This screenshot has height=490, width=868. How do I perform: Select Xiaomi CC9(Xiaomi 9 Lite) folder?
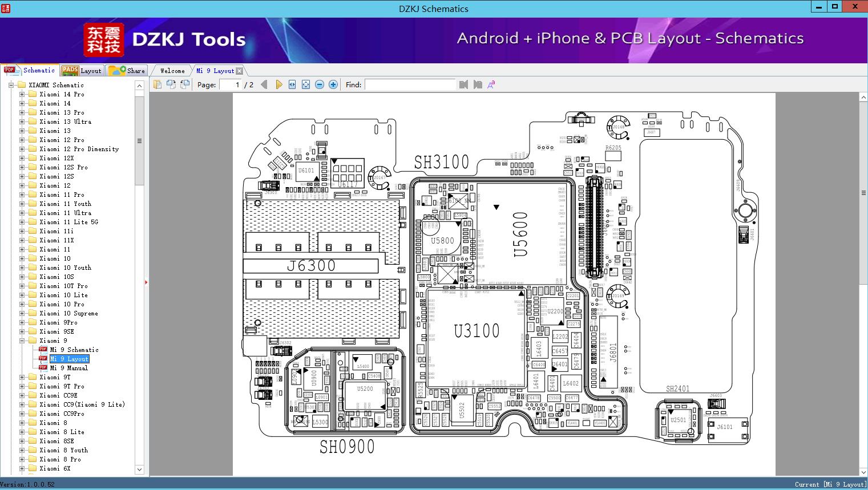click(x=82, y=404)
